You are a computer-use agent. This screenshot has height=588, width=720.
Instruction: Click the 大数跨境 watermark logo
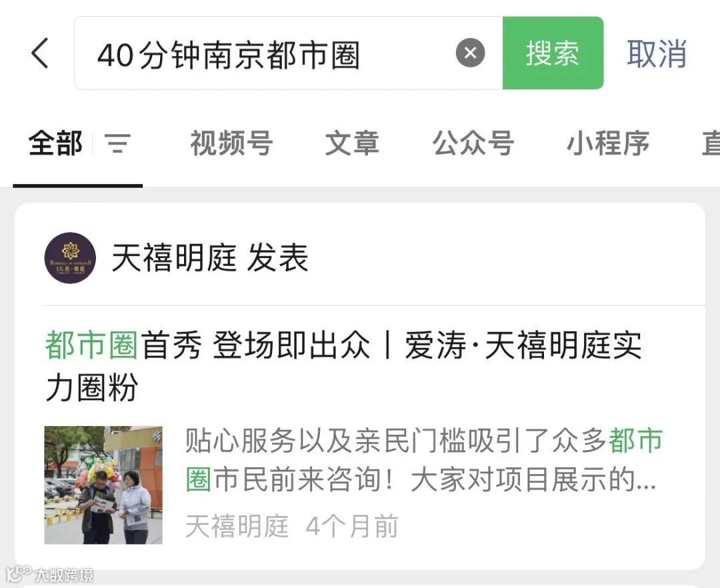coord(49,574)
